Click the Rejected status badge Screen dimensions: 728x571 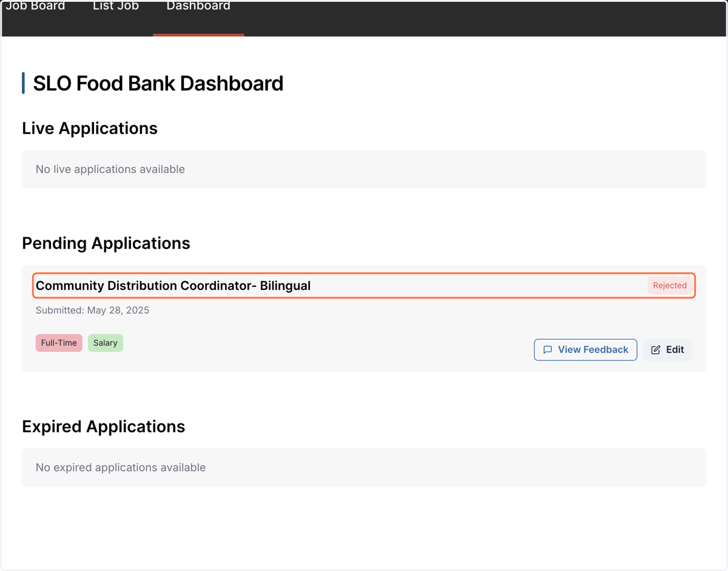[x=670, y=285]
